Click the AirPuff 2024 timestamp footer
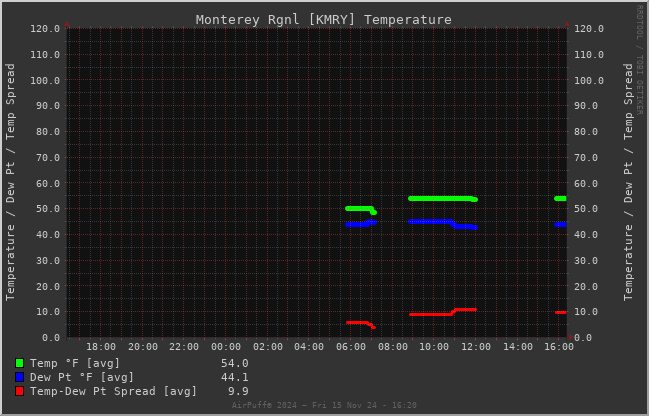The width and height of the screenshot is (649, 416). (324, 405)
